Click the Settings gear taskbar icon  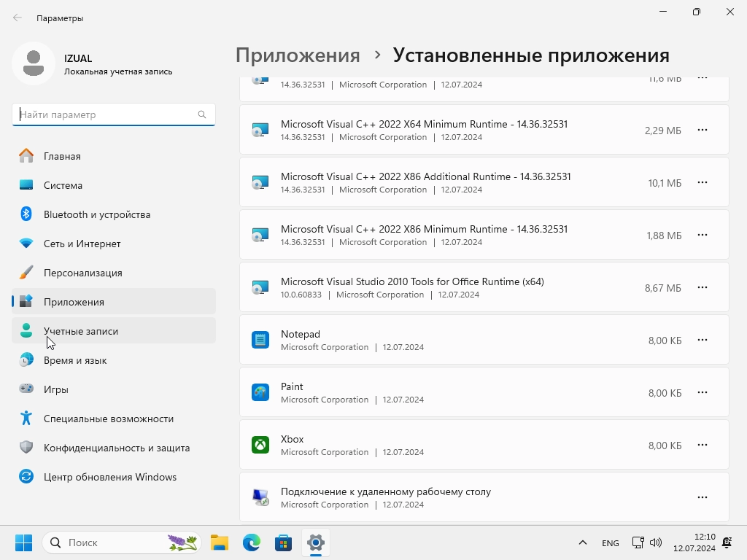pyautogui.click(x=315, y=542)
